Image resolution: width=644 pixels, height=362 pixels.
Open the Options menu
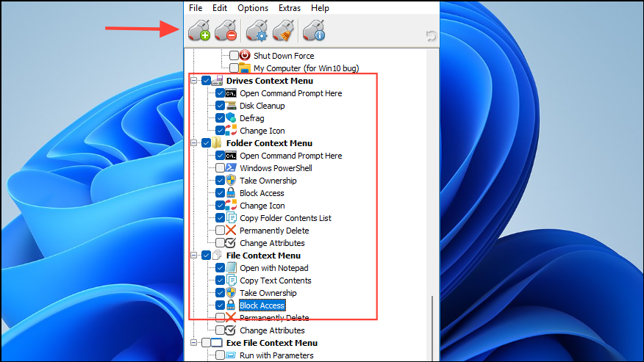coord(253,8)
